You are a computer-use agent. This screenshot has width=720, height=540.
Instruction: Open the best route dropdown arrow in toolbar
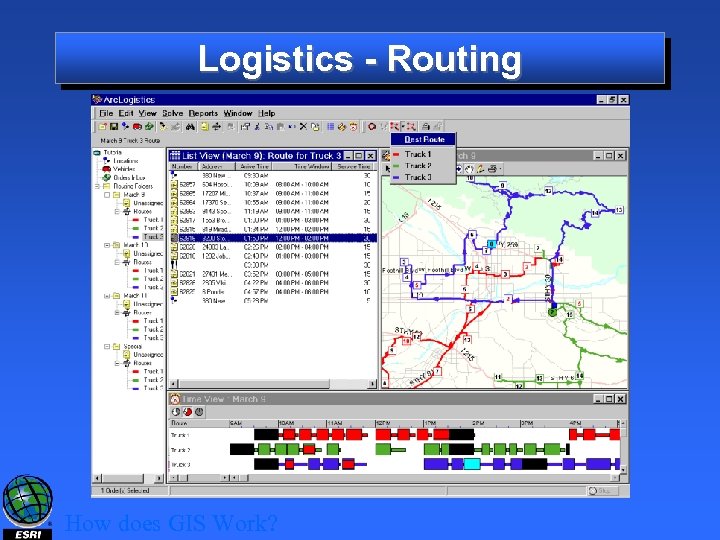[x=402, y=126]
